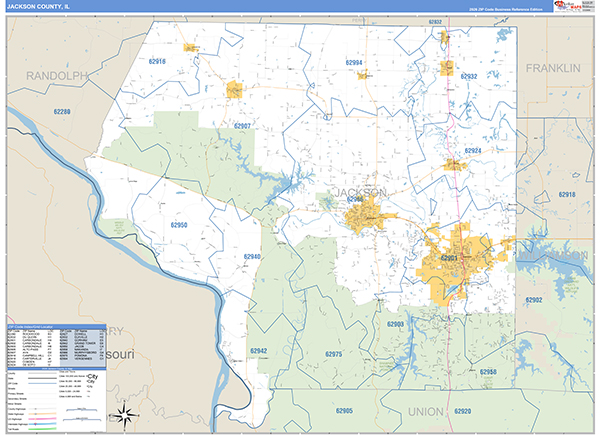Select ZIP code label 62916
Screen dimensions: 600x435
click(157, 62)
